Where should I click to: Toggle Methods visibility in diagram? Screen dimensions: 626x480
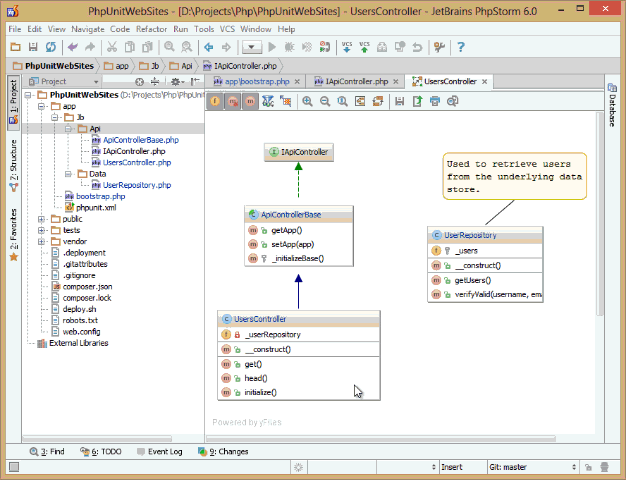[250, 101]
